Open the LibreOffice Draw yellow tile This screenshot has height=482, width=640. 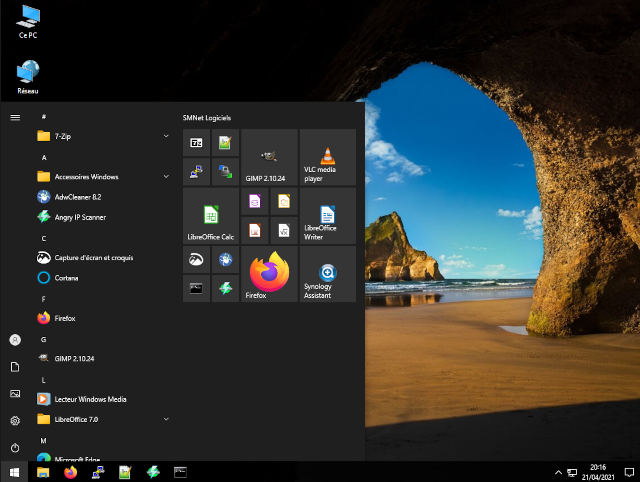click(284, 201)
